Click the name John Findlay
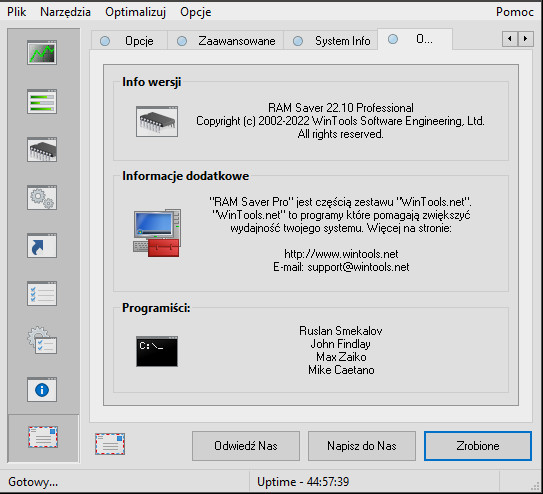The height and width of the screenshot is (494, 543). tap(341, 344)
